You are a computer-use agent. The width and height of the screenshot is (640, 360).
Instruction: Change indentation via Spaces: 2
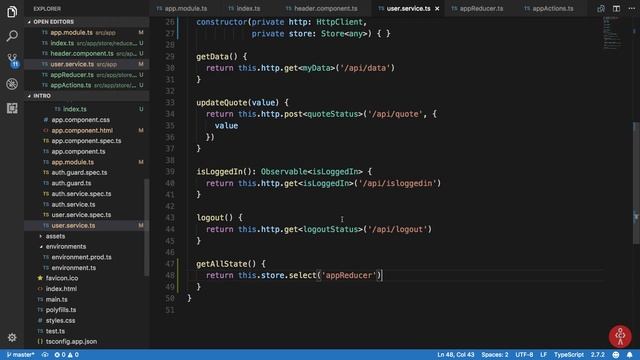pos(494,355)
